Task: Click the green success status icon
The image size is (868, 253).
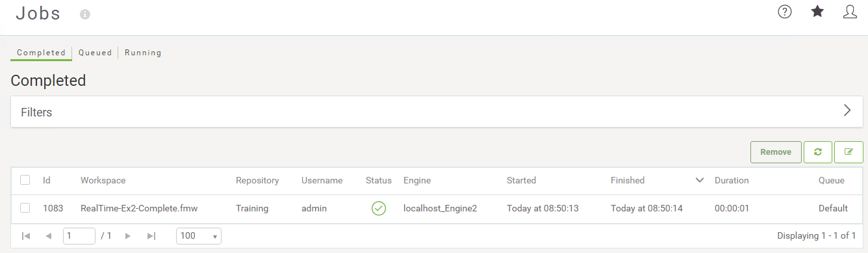Action: click(x=379, y=208)
